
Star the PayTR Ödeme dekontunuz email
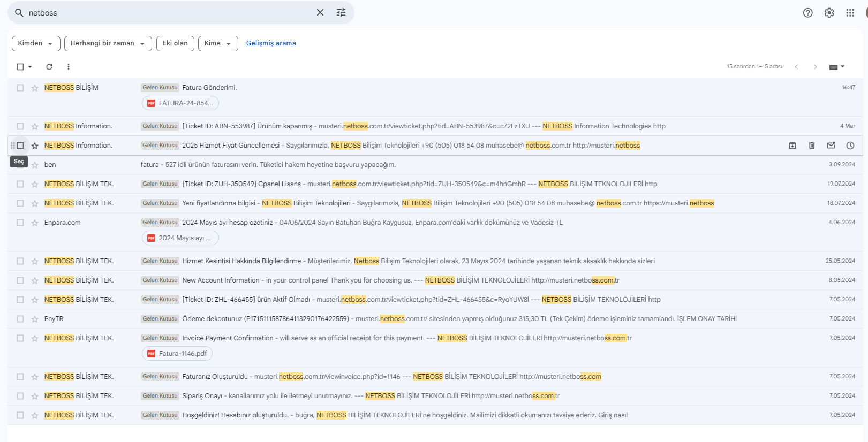point(35,319)
